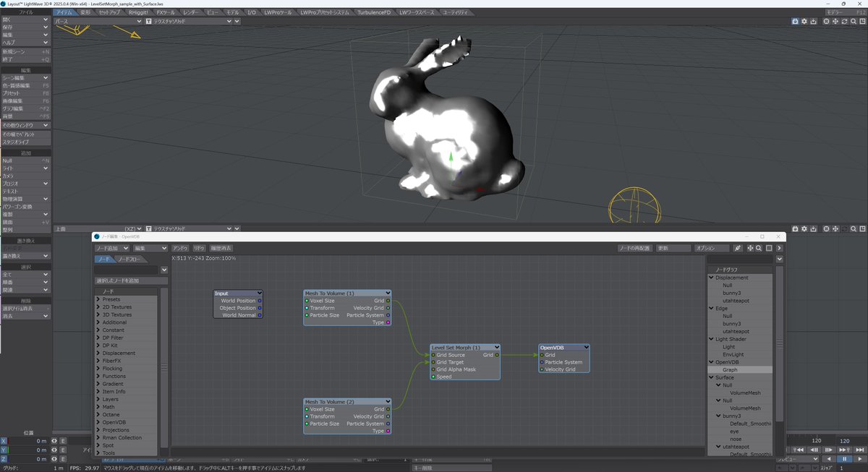Open the node editor edit dropdown
This screenshot has height=472, width=868.
(150, 248)
